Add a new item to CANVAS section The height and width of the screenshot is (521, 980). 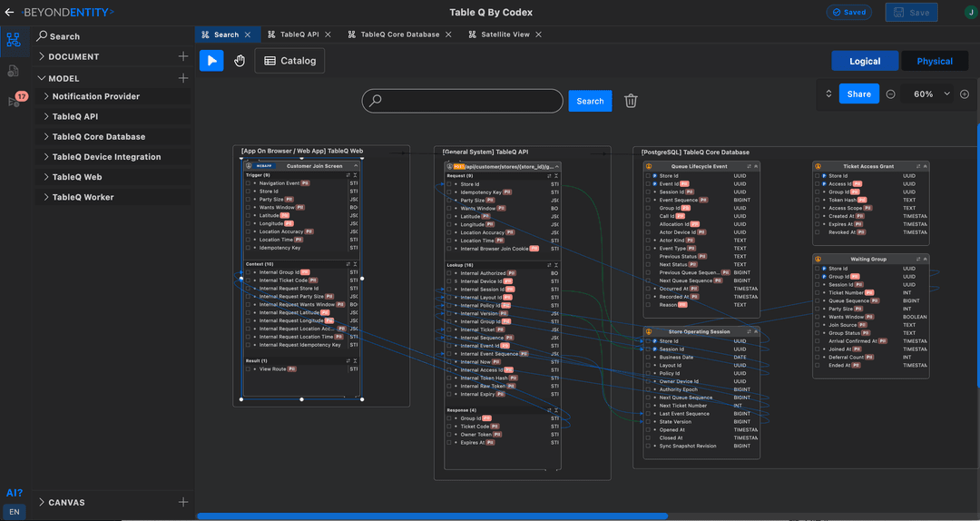[183, 502]
